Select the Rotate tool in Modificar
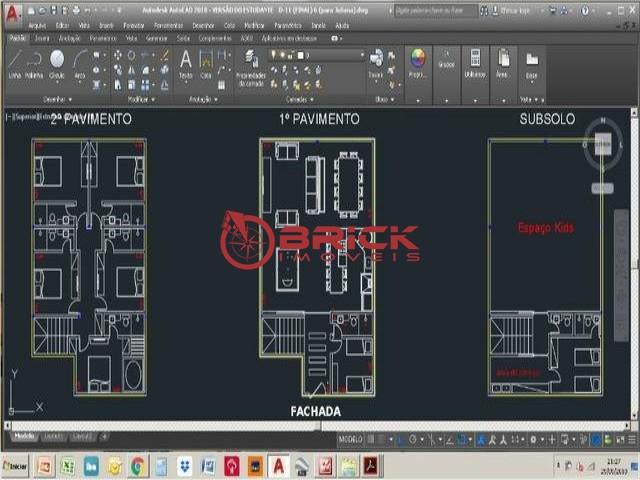 coord(131,55)
